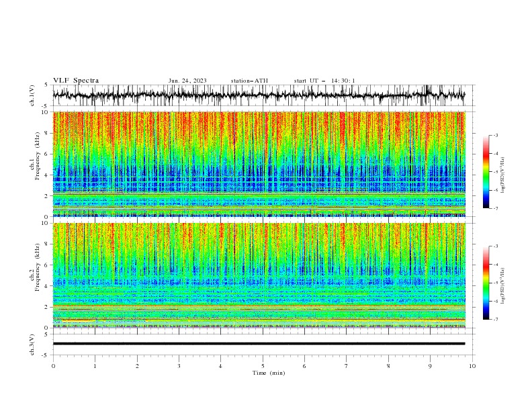532x411 pixels.
Task: Click the ch.1 color bar 'log(PSD)(V²/Hz)' label
Action: pyautogui.click(x=503, y=175)
